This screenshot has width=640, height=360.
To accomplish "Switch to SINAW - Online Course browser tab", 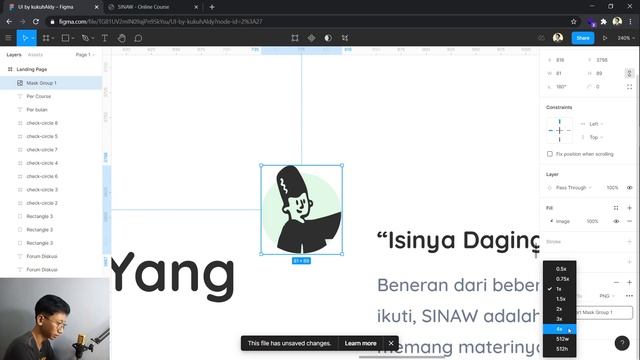I will [153, 7].
